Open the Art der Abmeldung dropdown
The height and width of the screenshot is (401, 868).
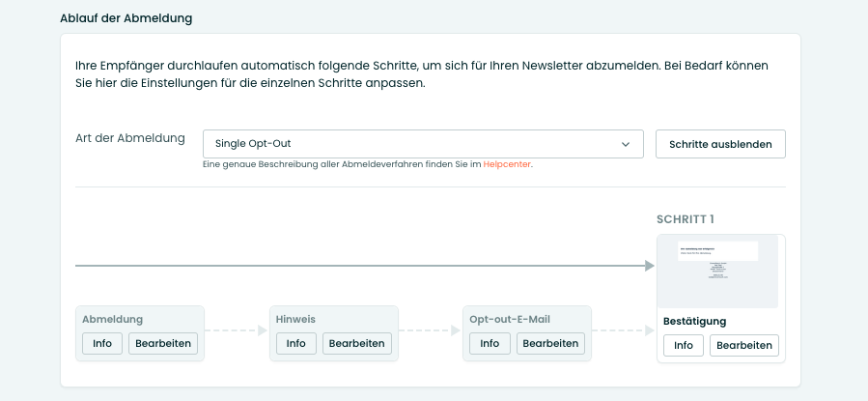point(422,144)
